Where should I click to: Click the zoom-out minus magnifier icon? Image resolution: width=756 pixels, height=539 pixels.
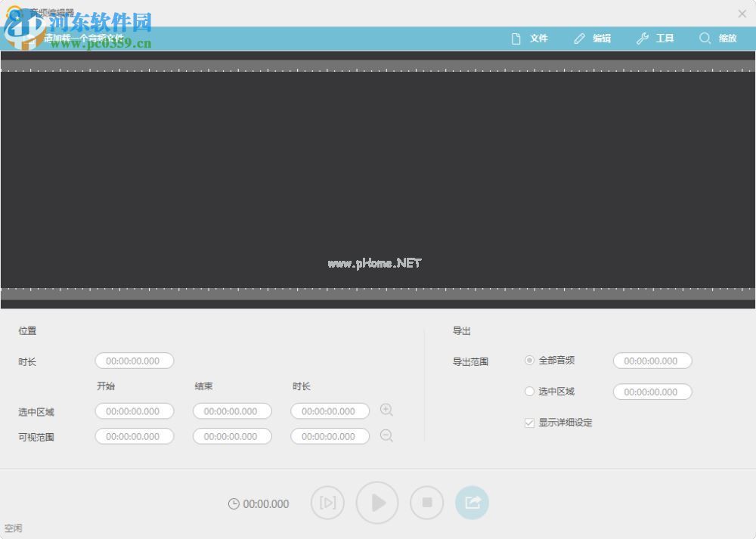click(x=386, y=436)
